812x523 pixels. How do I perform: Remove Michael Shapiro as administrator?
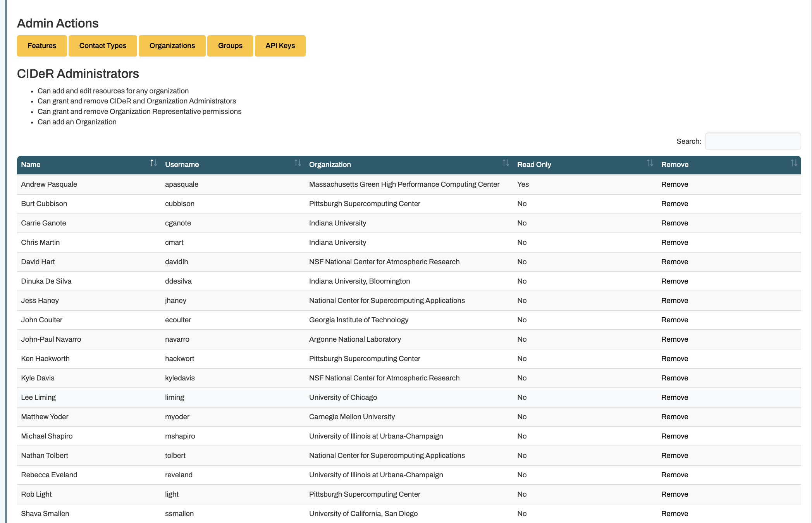coord(674,436)
